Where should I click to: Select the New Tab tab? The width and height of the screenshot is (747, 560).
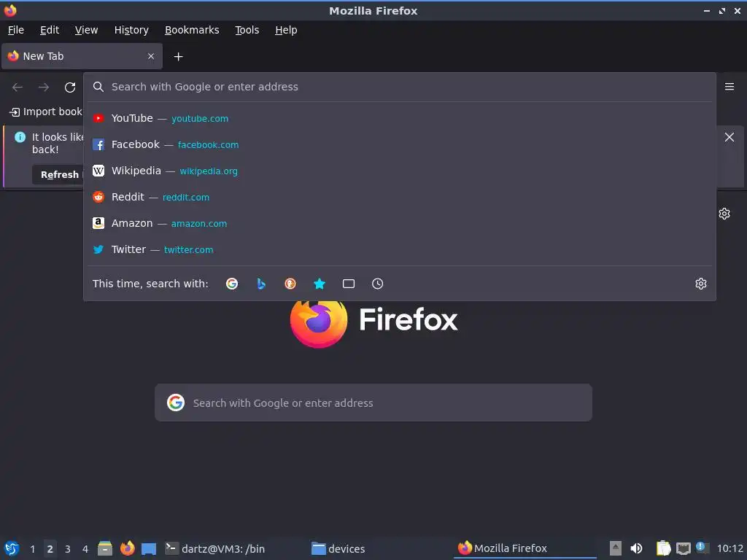[82, 56]
